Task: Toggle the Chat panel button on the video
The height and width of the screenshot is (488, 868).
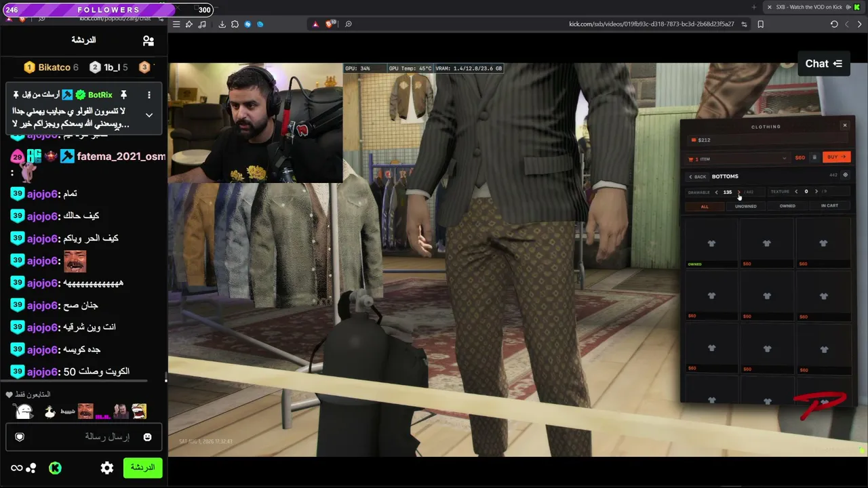Action: tap(823, 64)
